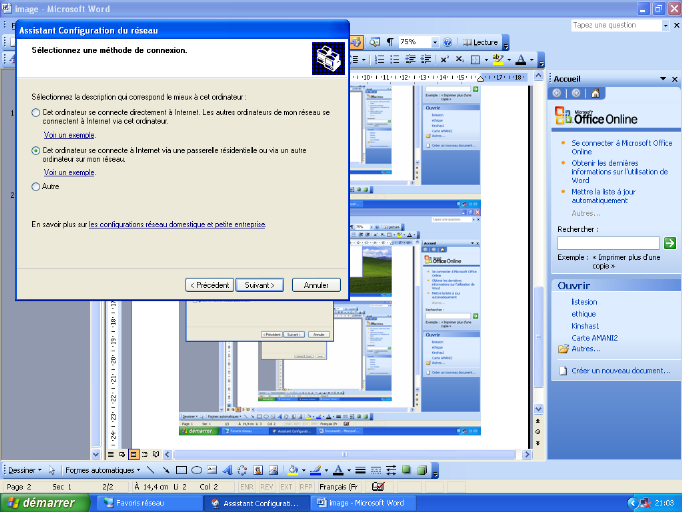Select 'via une passerelle résidentielle' radio option

[36, 151]
